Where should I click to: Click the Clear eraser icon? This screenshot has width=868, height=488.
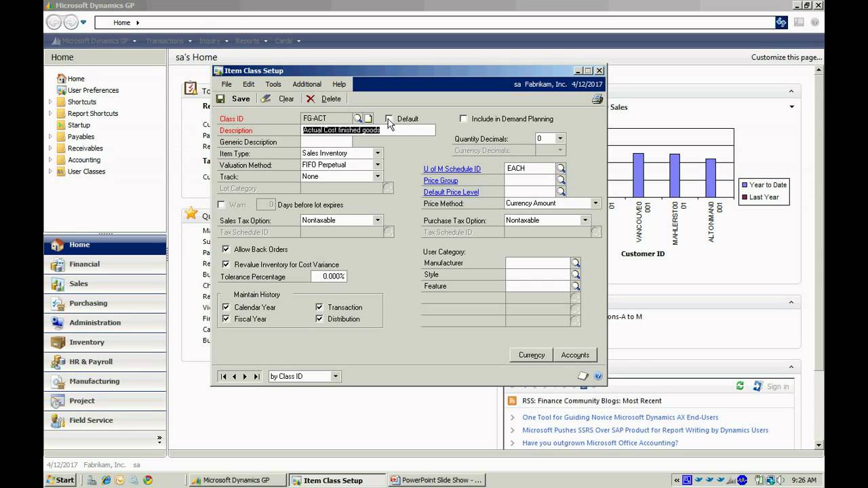266,99
